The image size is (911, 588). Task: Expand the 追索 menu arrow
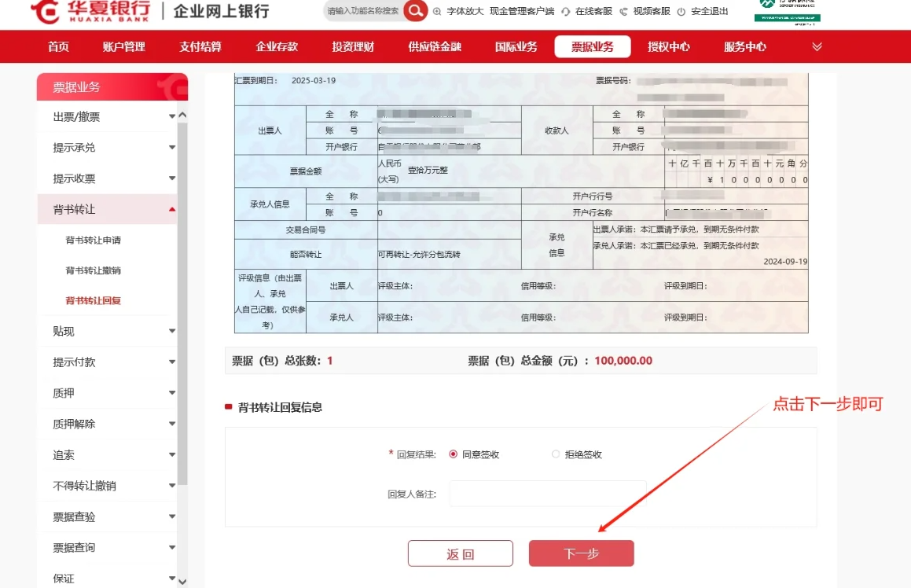point(172,455)
